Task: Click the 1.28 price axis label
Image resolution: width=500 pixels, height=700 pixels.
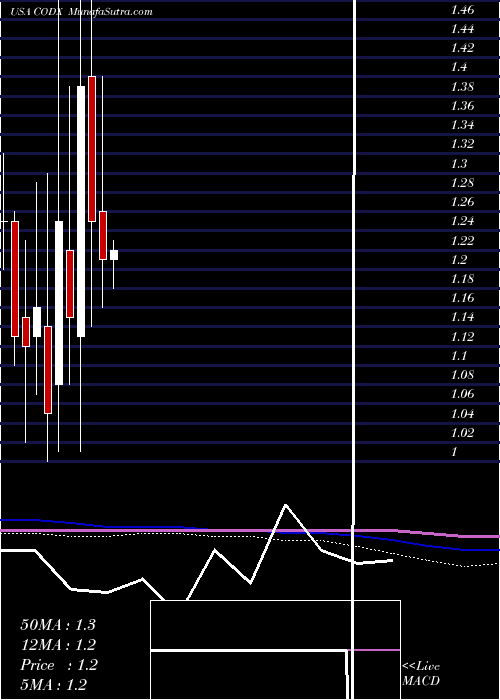Action: (462, 183)
